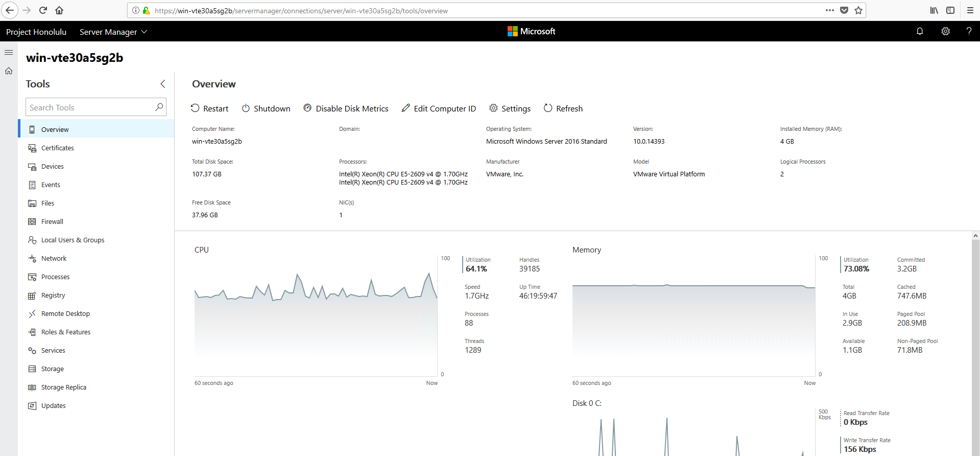Viewport: 980px width, 456px height.
Task: Open the Updates icon
Action: click(32, 405)
